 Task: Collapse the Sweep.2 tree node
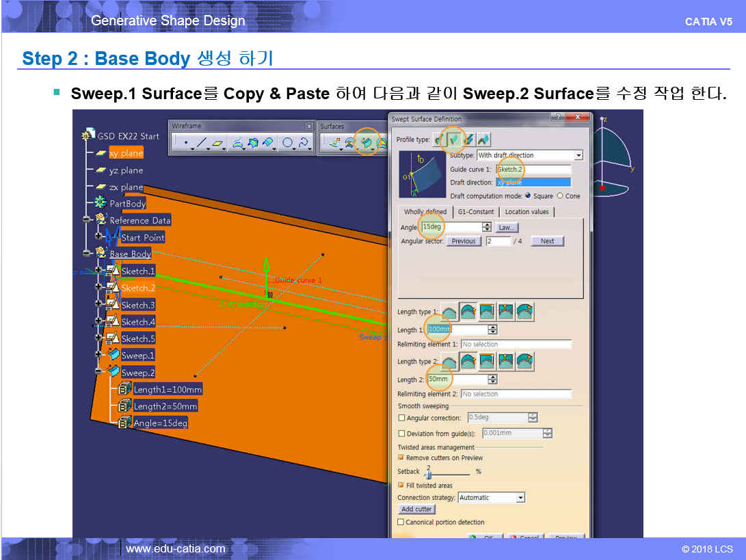[98, 373]
